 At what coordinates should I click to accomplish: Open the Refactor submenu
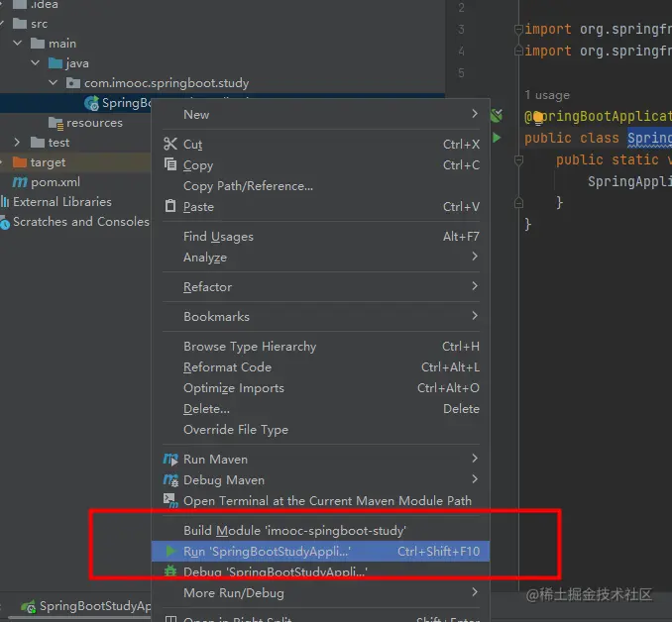click(320, 286)
